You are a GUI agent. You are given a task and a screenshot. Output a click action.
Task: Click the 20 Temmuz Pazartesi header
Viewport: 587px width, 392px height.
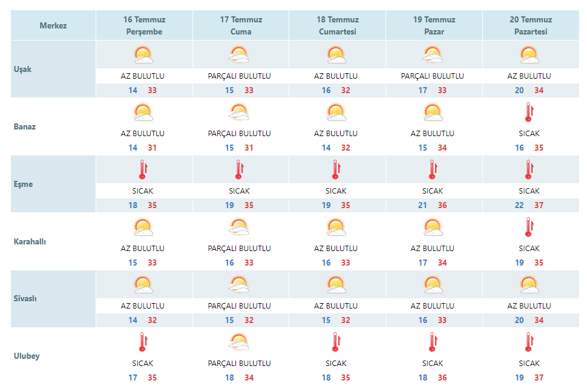coord(531,25)
